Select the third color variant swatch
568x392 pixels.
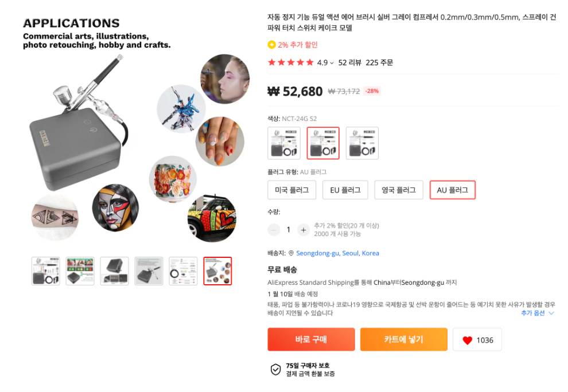(x=362, y=143)
